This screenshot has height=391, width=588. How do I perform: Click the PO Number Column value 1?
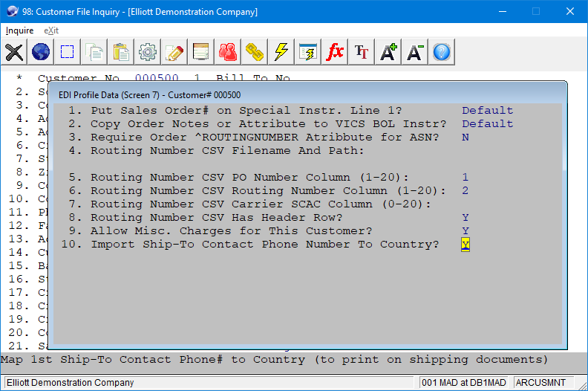[x=465, y=177]
